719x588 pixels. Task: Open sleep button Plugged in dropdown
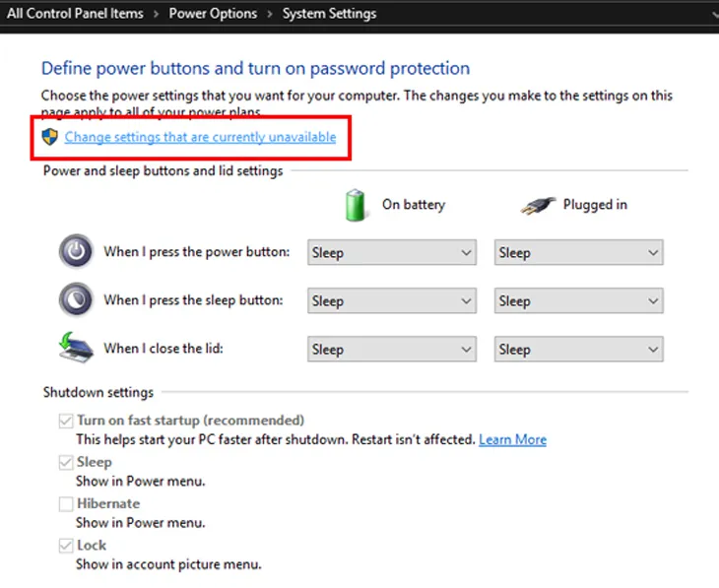578,301
